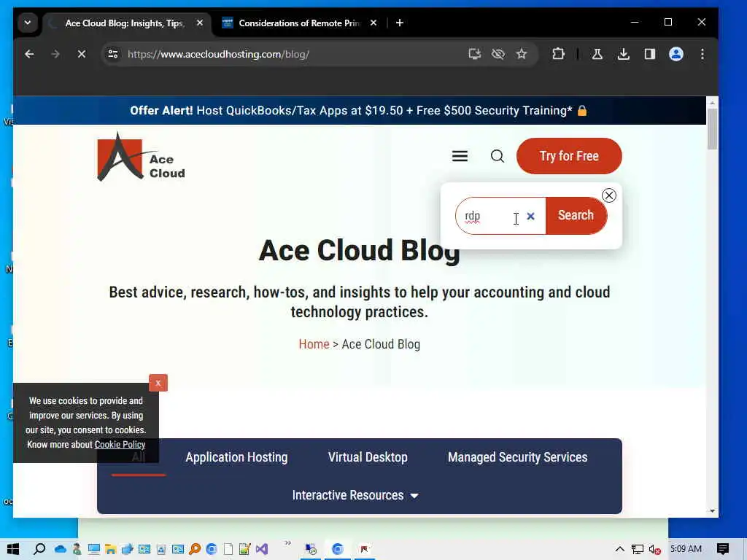This screenshot has width=747, height=560.
Task: Open the hamburger menu on Ace Cloud site
Action: 460,156
